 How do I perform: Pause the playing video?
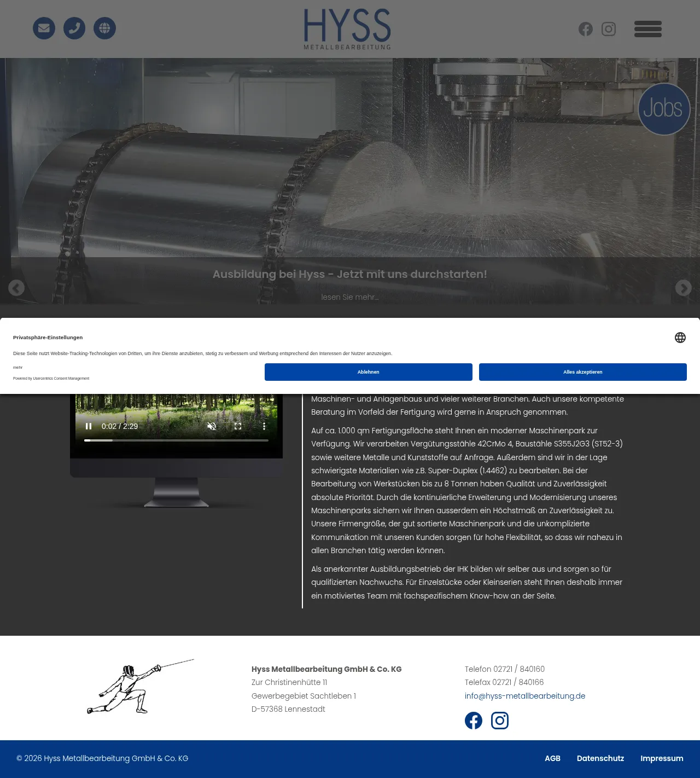coord(89,426)
